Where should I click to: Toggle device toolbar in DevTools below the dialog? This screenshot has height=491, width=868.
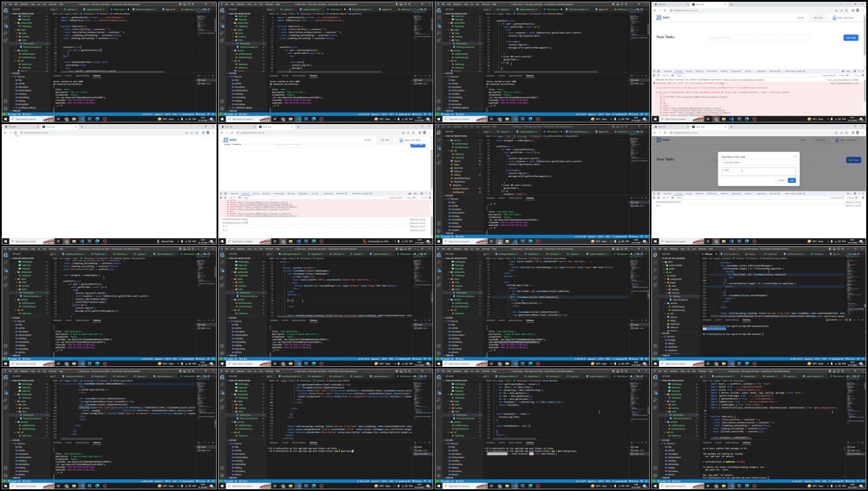tap(658, 193)
